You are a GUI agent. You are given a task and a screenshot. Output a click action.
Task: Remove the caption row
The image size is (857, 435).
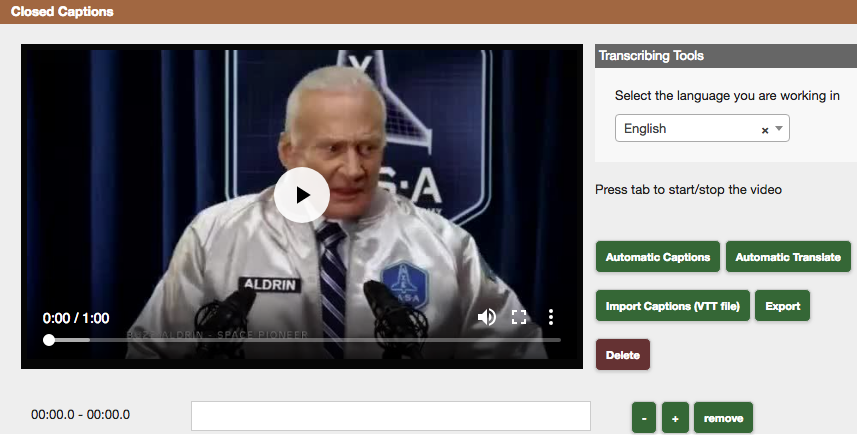tap(723, 418)
